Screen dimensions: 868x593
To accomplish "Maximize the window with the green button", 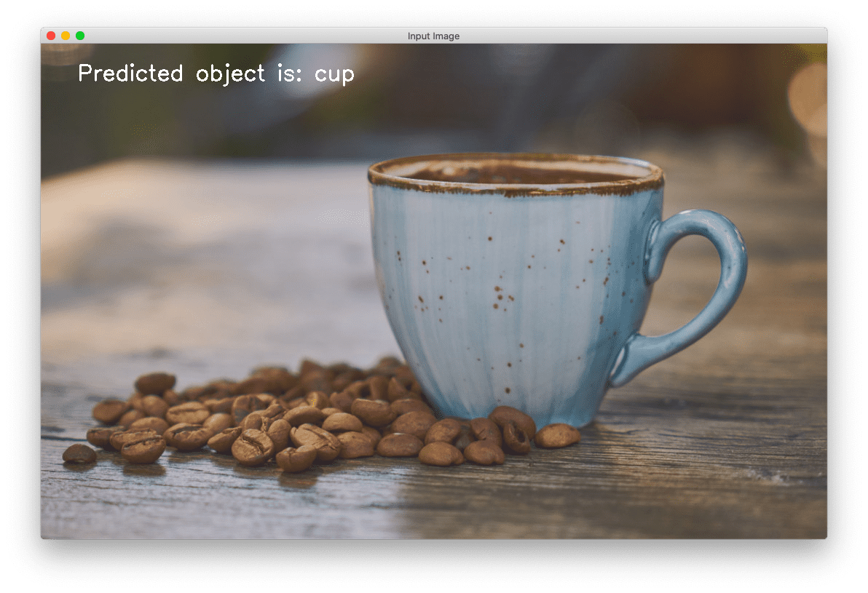I will pyautogui.click(x=80, y=36).
